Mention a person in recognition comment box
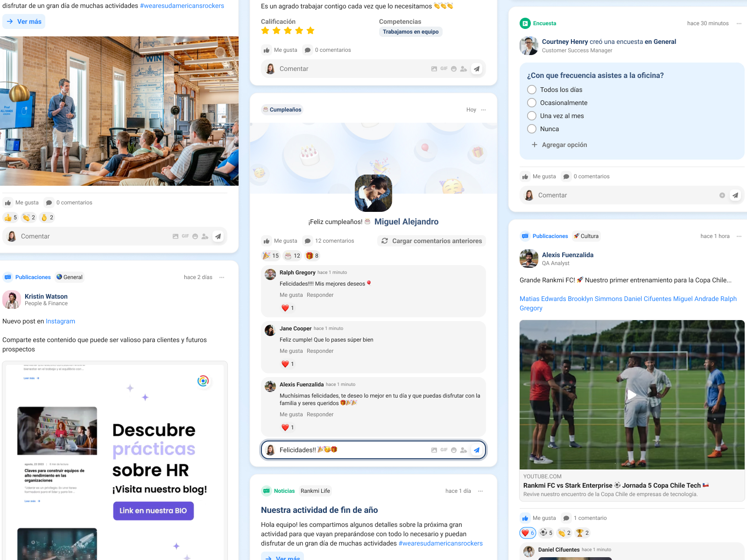 [464, 69]
